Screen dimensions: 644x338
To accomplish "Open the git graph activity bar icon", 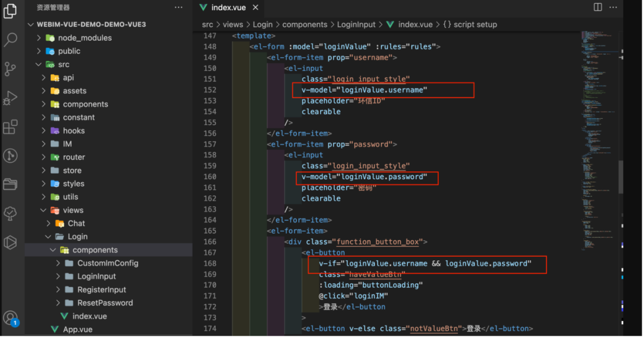I will [x=10, y=155].
